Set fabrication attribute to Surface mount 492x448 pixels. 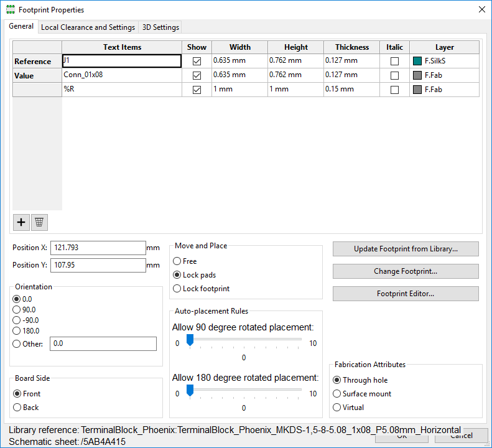pos(337,394)
